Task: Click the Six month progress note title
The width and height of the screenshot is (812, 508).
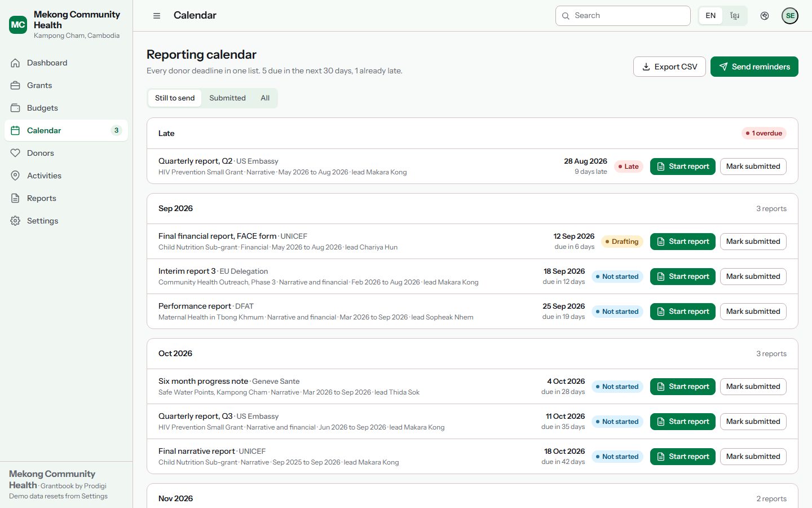Action: (x=203, y=381)
